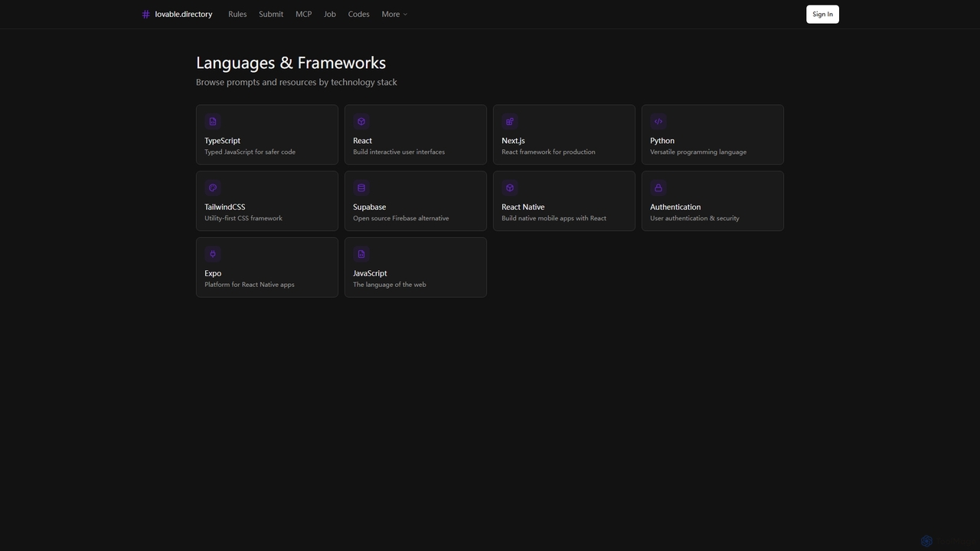
Task: Click the hash logo icon beside lovable.directory
Action: [145, 15]
